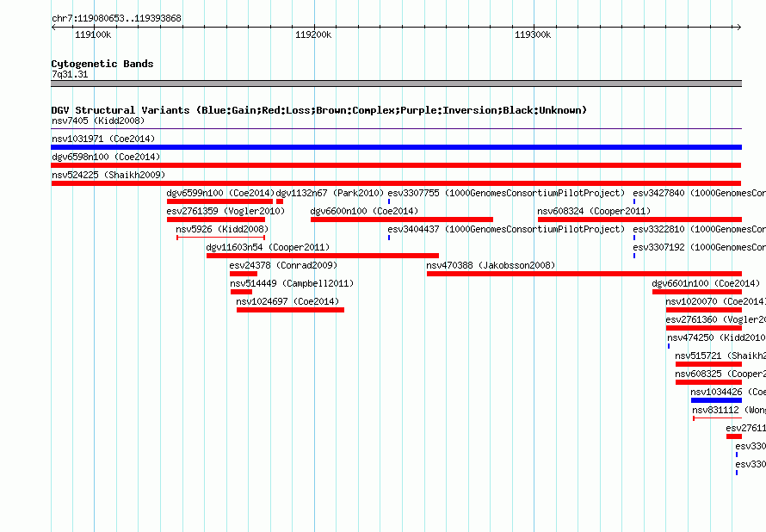766x532 pixels.
Task: Click the chr7:119080653..119393868 coordinates text
Action: (116, 18)
